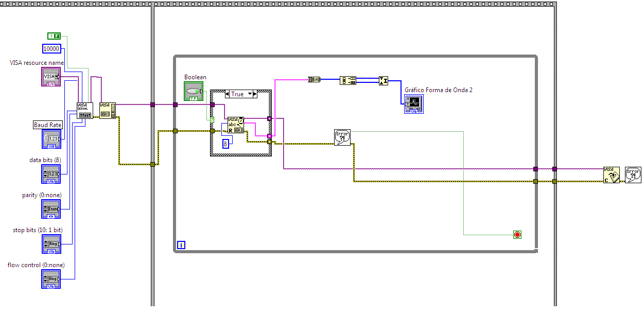
Task: Select the Simple Error Handler after VISA Close
Action: point(633,174)
